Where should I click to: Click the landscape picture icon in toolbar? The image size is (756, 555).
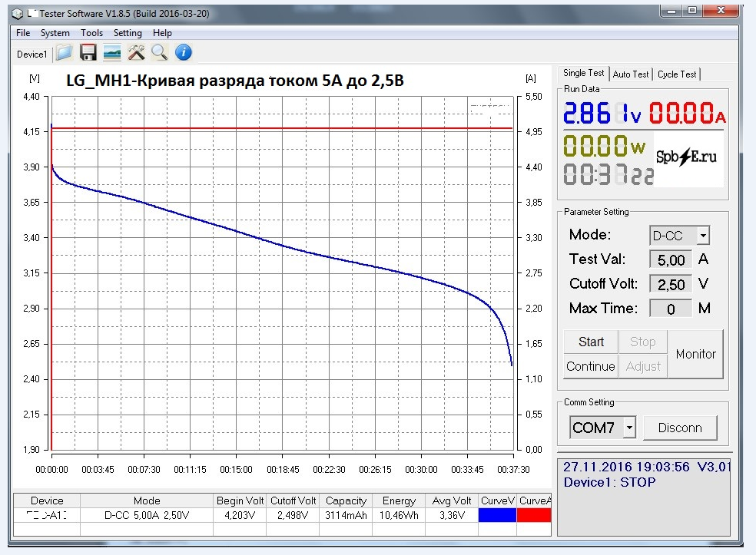pyautogui.click(x=112, y=53)
